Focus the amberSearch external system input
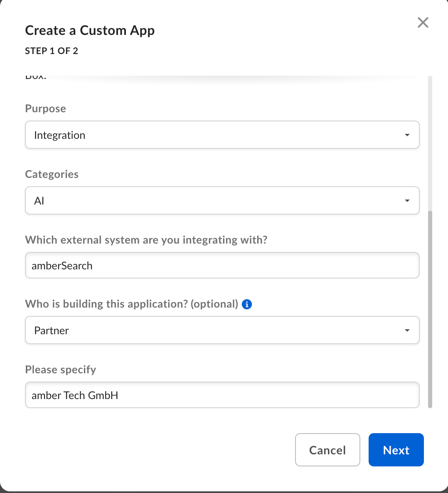Image resolution: width=448 pixels, height=493 pixels. coord(222,265)
